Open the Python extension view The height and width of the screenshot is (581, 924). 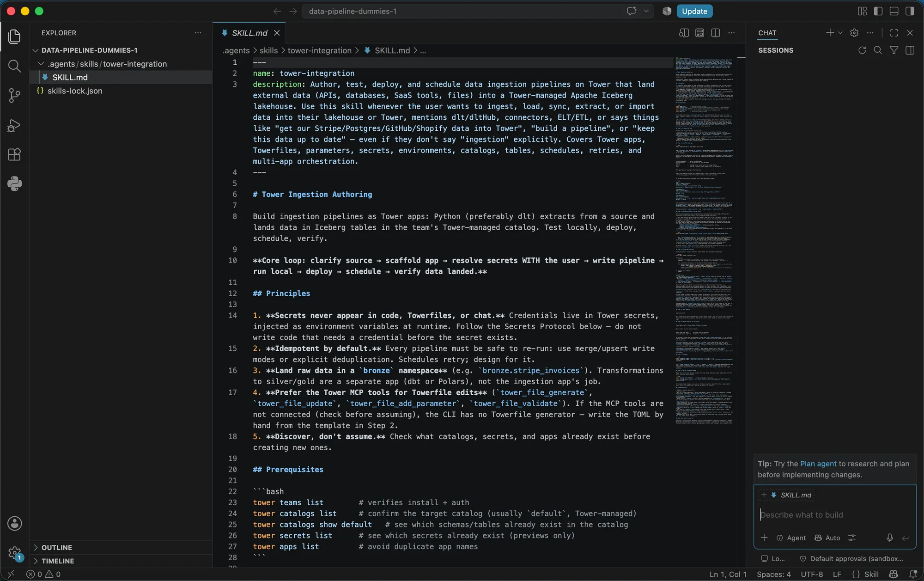point(14,184)
